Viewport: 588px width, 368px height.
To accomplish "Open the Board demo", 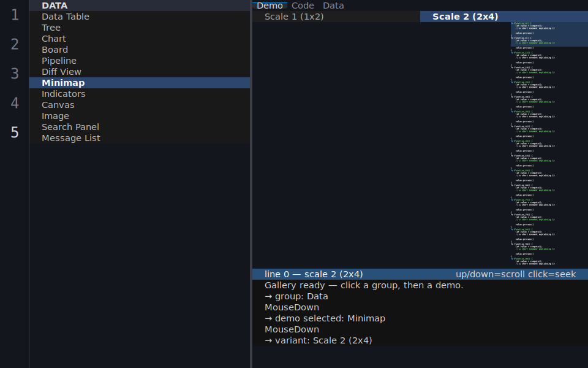I will (x=140, y=50).
